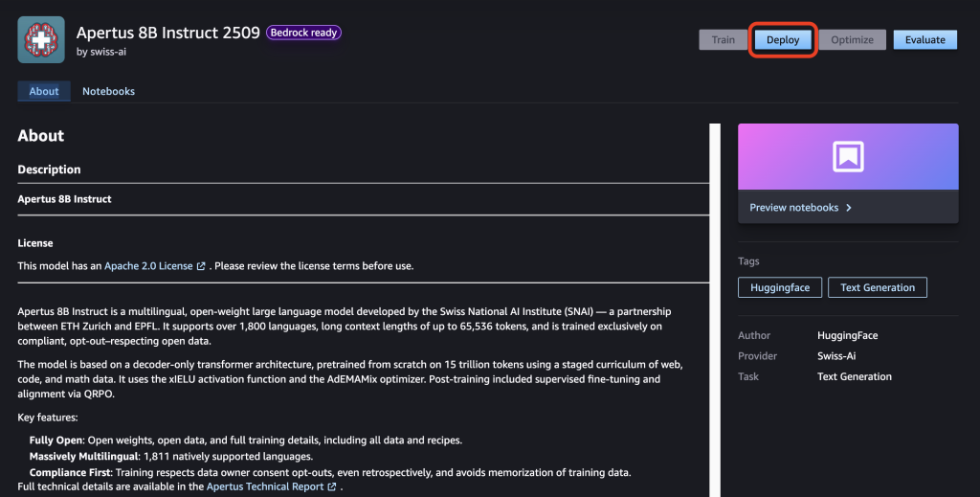The height and width of the screenshot is (497, 980).
Task: Open the Notebooks tab
Action: [108, 91]
